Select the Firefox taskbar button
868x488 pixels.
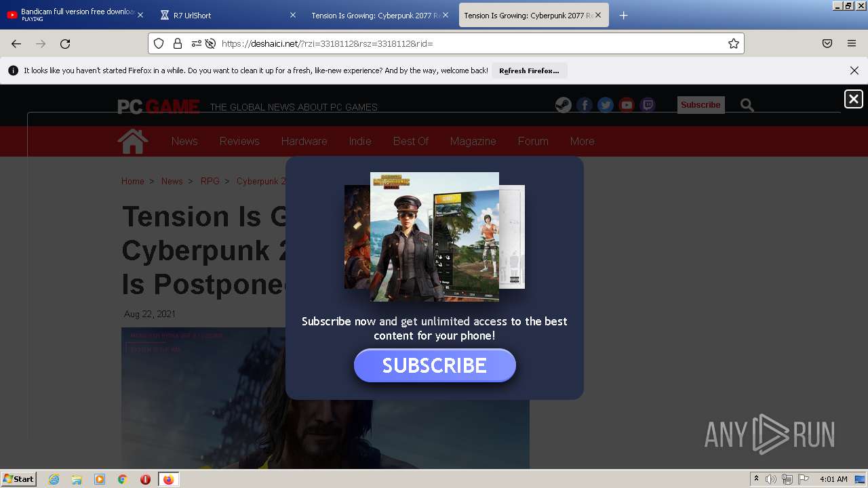pos(168,479)
